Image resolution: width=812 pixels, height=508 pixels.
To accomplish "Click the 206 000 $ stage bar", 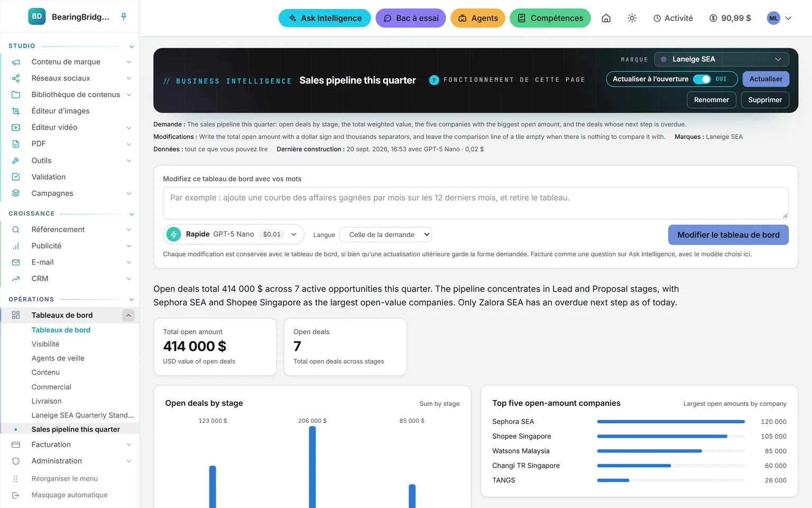I will [312, 467].
